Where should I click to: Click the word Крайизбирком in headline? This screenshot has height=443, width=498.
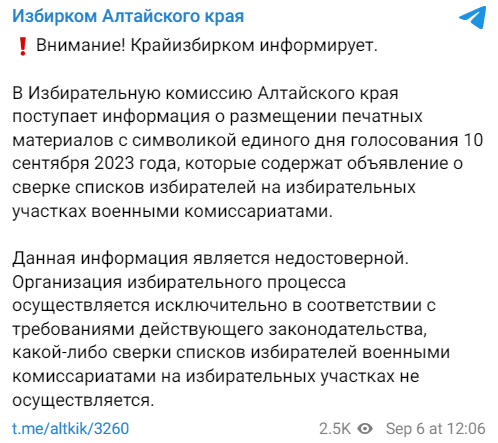click(x=192, y=45)
